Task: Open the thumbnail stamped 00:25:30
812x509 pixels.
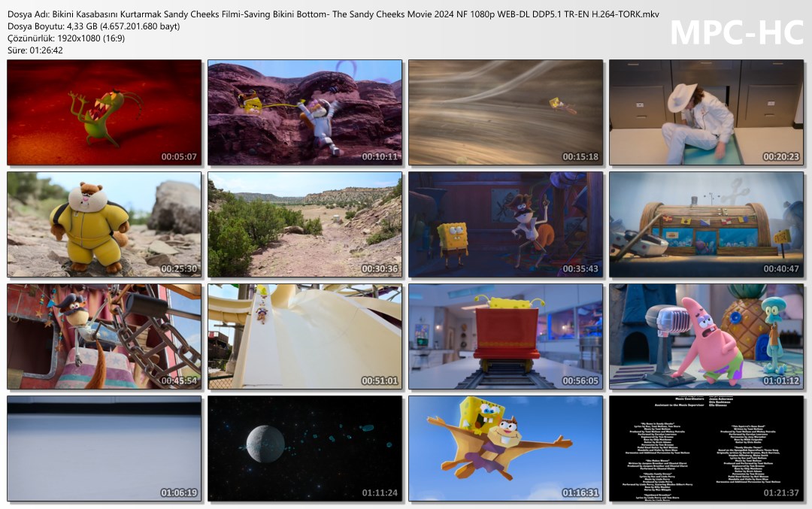Action: 104,225
